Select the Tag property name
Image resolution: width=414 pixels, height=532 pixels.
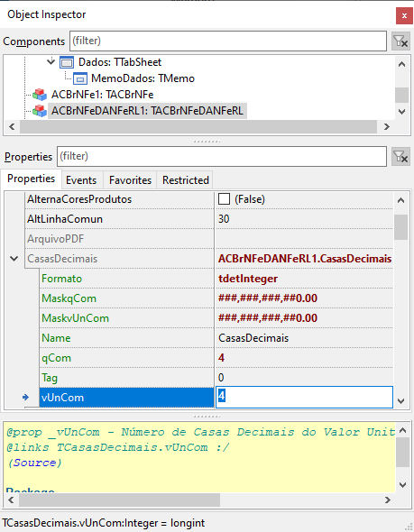[x=50, y=378]
